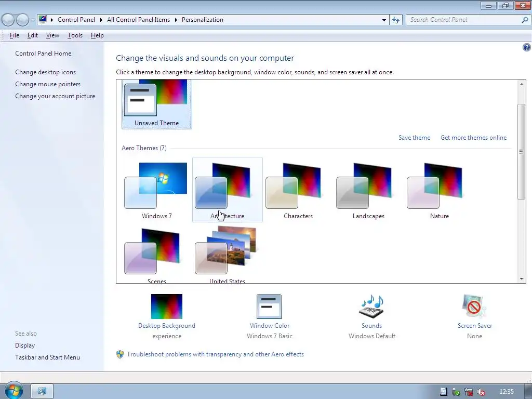Choose the United States theme
This screenshot has width=532, height=399.
coord(228,255)
